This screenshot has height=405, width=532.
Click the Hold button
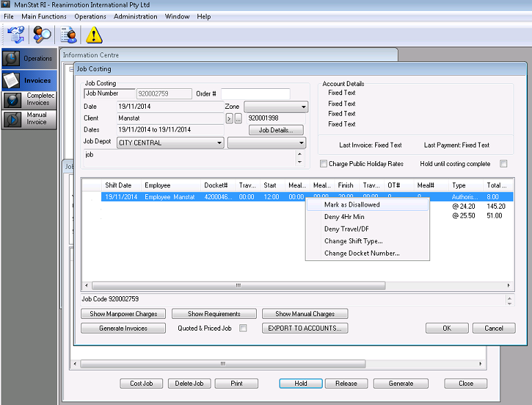301,383
